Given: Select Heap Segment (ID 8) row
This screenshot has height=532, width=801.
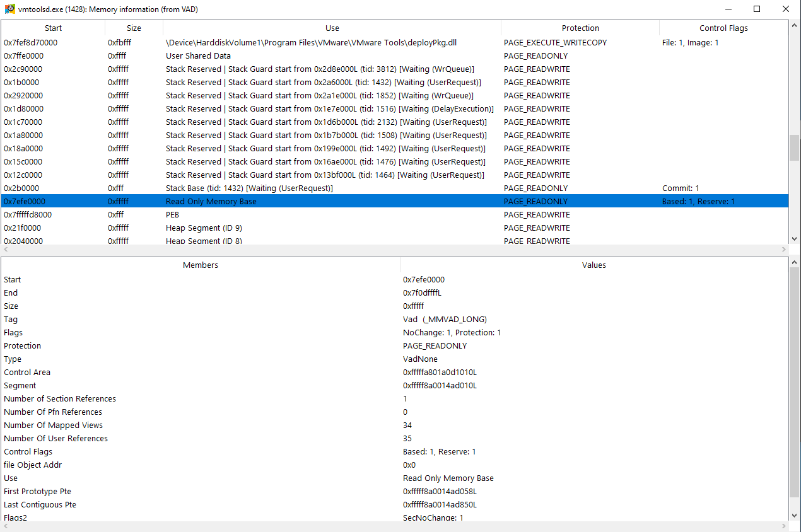Looking at the screenshot, I should tap(394, 240).
